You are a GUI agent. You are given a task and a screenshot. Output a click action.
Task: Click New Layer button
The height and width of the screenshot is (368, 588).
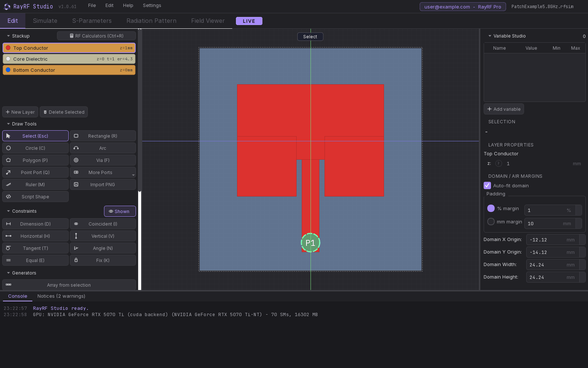click(x=20, y=112)
